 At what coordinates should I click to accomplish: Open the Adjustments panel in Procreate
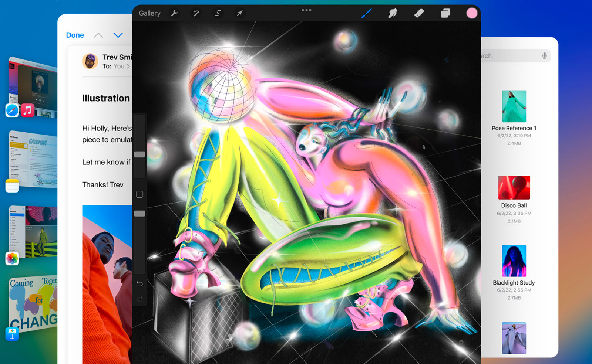(x=196, y=13)
